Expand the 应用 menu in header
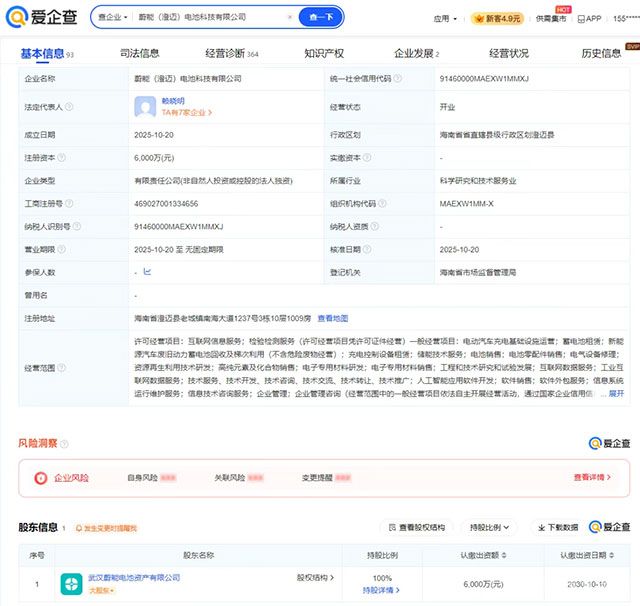 click(444, 18)
